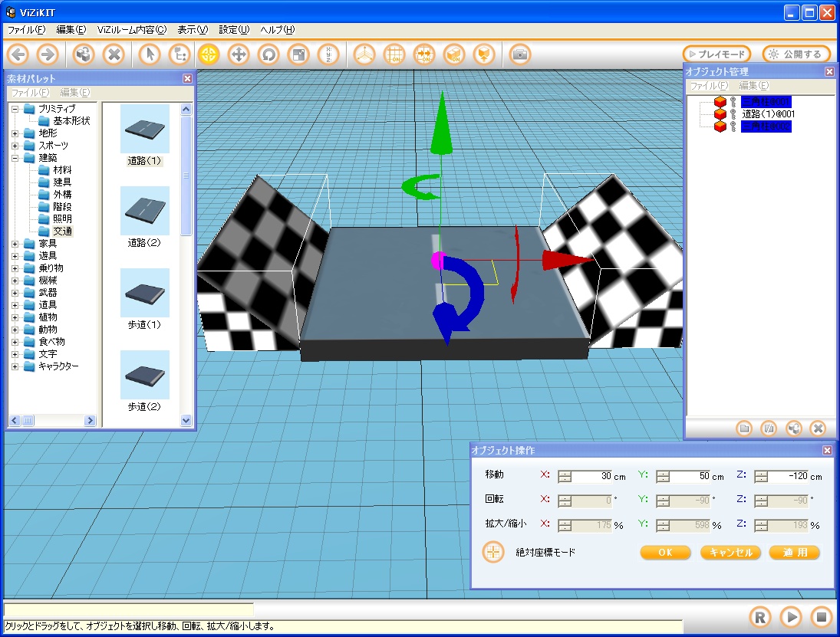Screen dimensions: 840x637
Task: Click the new folder icon in object manager
Action: [743, 428]
